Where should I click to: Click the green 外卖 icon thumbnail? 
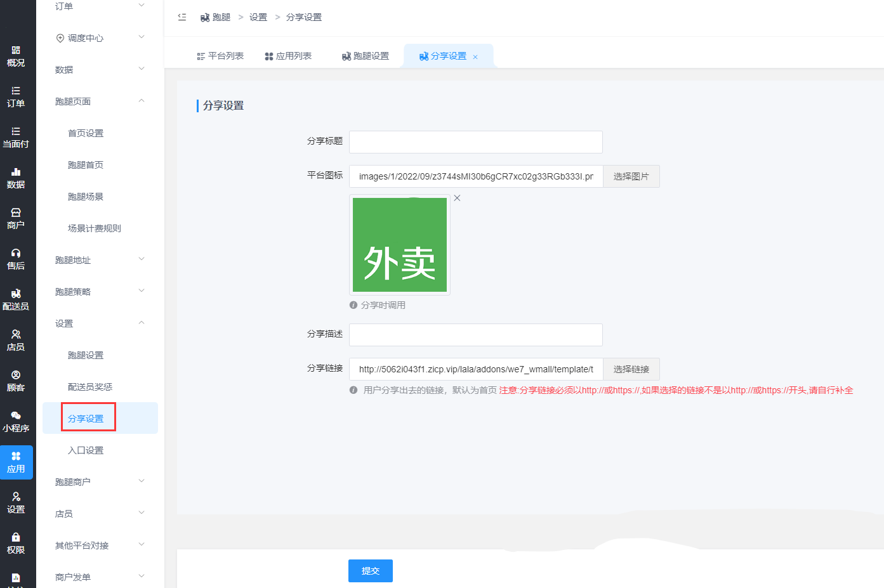[400, 245]
